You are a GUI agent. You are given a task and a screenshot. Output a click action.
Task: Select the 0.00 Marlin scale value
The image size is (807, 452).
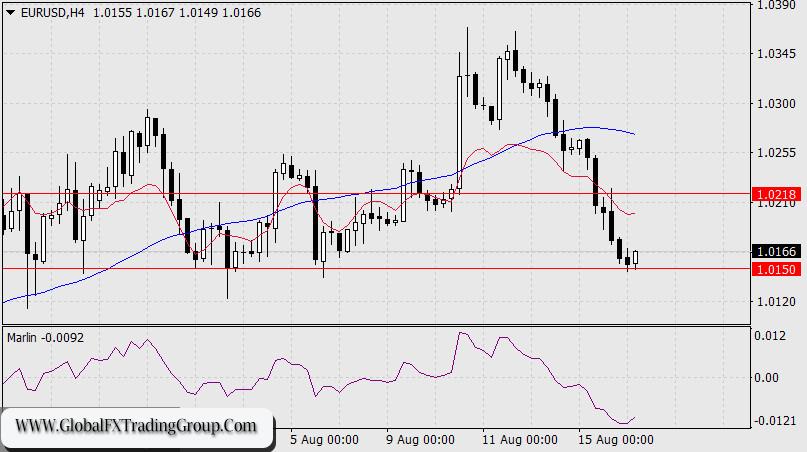coord(767,378)
